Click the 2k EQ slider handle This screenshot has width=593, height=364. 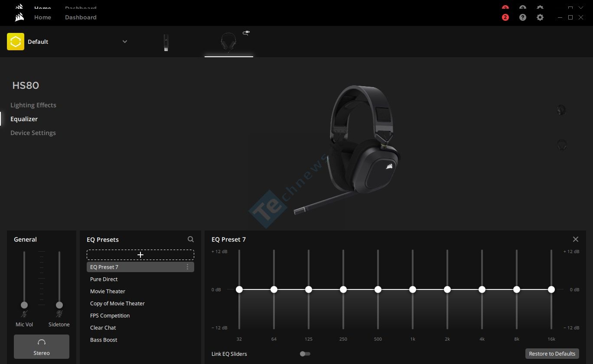tap(447, 289)
